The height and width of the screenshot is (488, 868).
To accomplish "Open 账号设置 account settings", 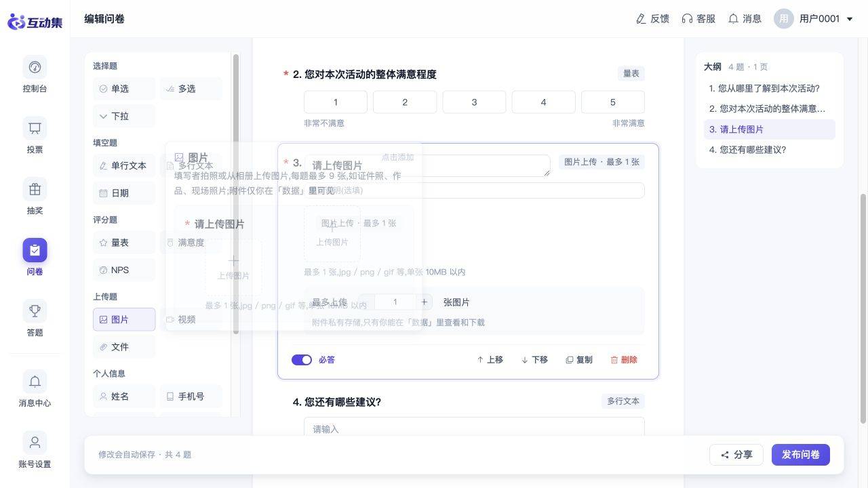I will pos(35,450).
